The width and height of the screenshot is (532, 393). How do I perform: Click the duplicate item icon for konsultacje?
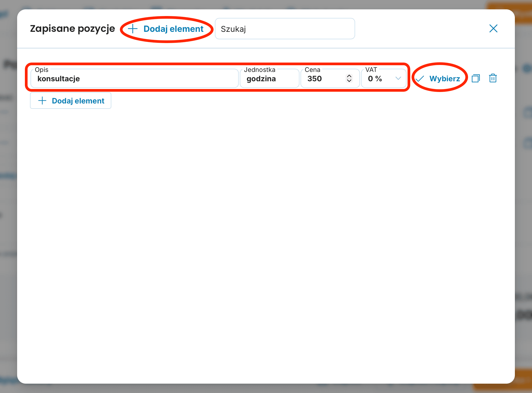[476, 78]
